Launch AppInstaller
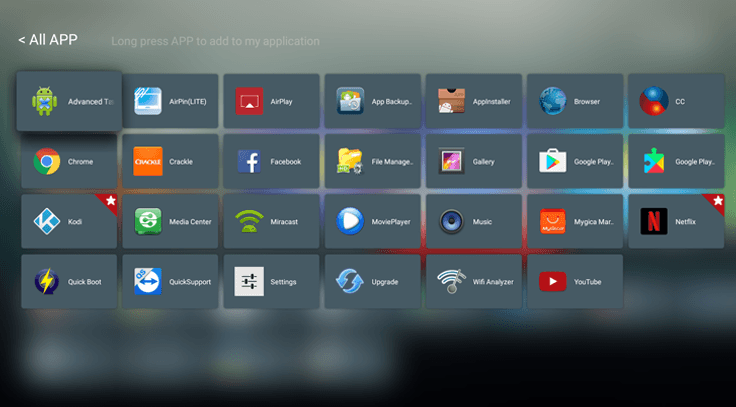The width and height of the screenshot is (736, 407). (x=474, y=101)
